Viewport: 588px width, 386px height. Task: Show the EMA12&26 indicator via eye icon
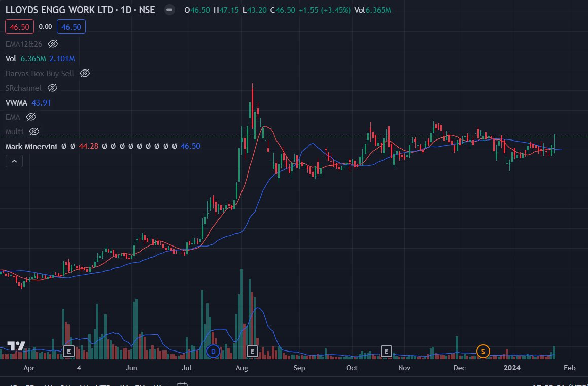[53, 44]
